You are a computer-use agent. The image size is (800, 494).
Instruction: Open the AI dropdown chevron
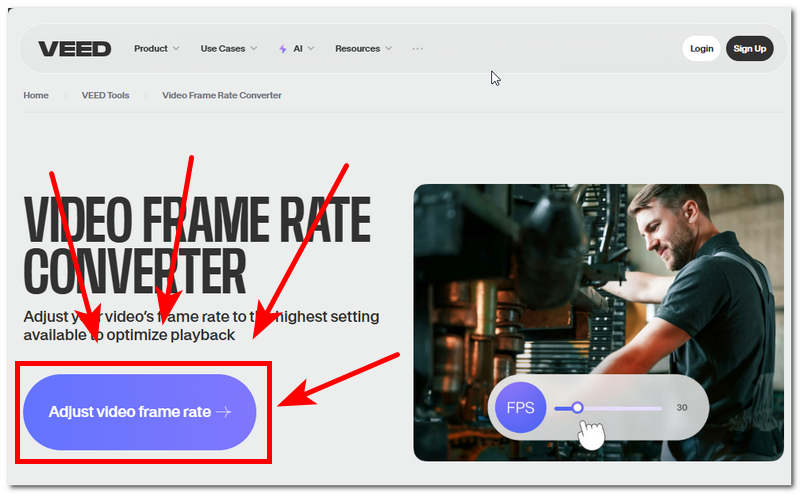coord(311,49)
